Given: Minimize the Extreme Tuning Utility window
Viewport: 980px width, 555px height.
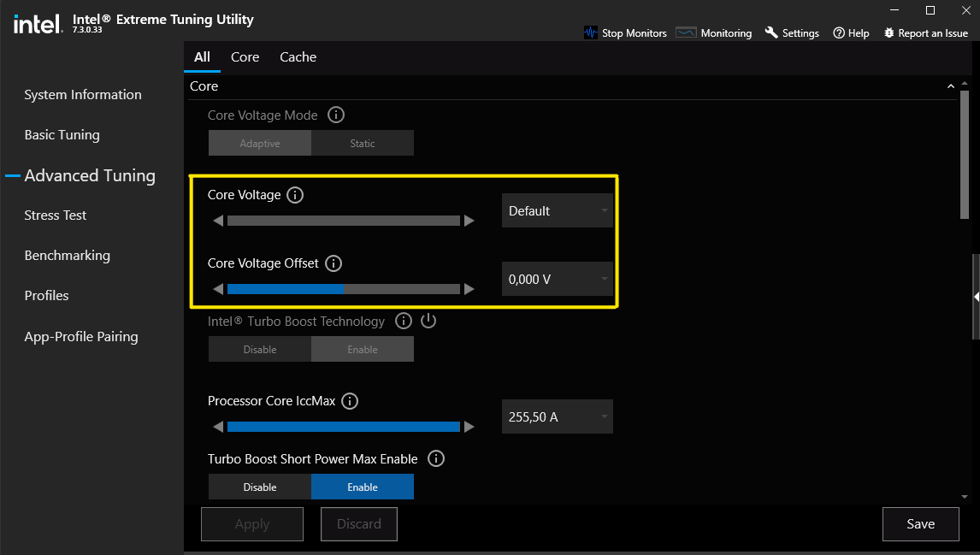Looking at the screenshot, I should pos(894,10).
